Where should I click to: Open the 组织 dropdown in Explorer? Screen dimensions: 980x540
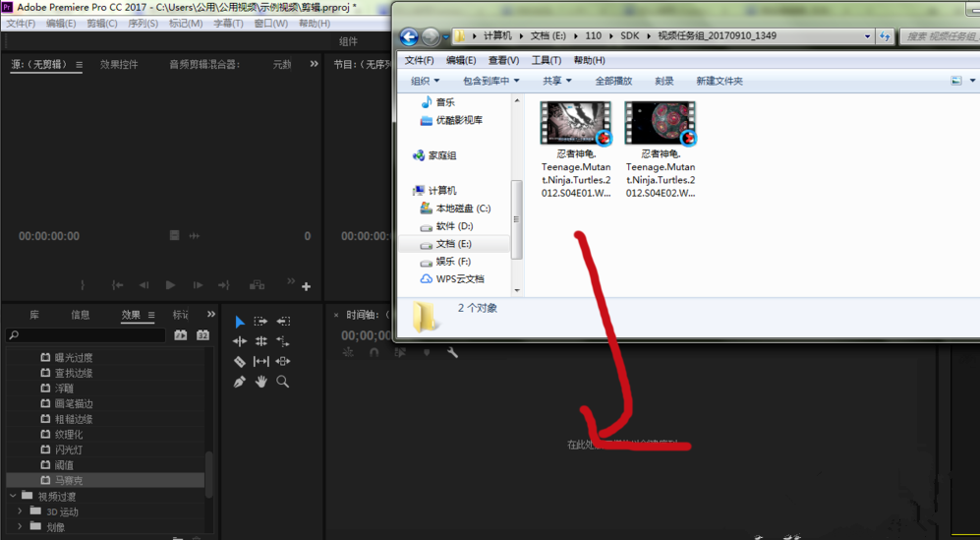[x=425, y=81]
